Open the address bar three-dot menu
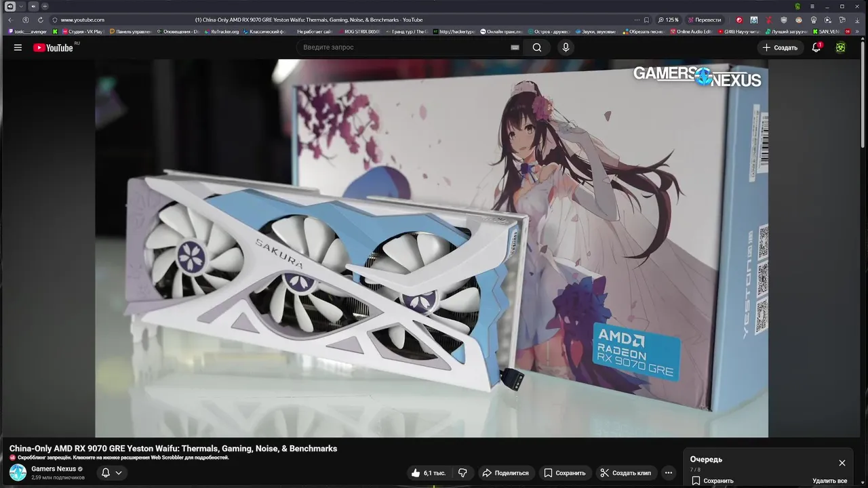 point(636,20)
